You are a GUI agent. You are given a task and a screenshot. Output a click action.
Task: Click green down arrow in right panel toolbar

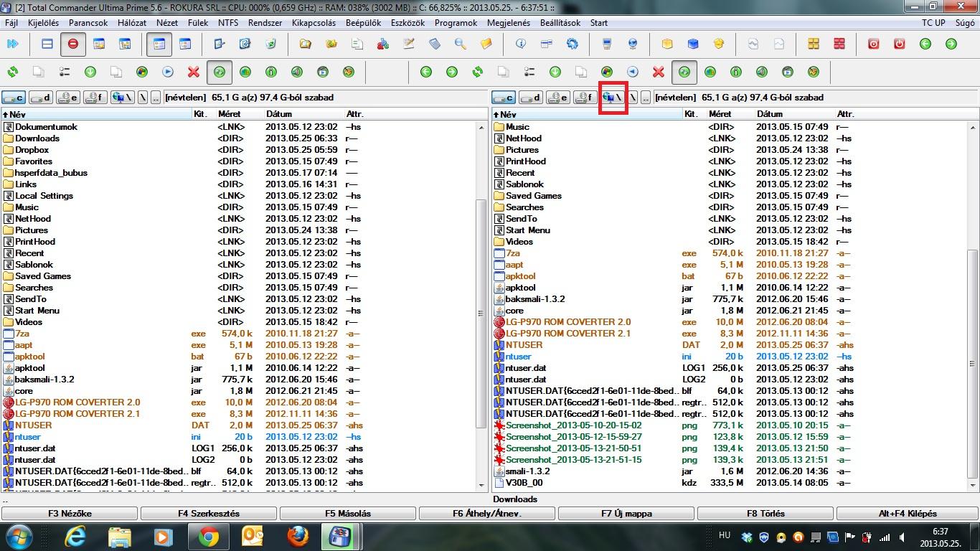click(x=555, y=72)
